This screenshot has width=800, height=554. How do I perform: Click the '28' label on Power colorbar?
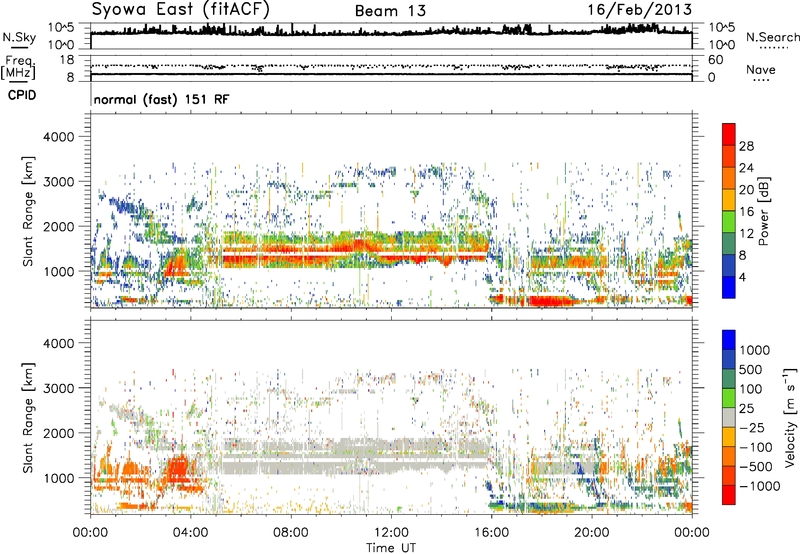pos(746,146)
